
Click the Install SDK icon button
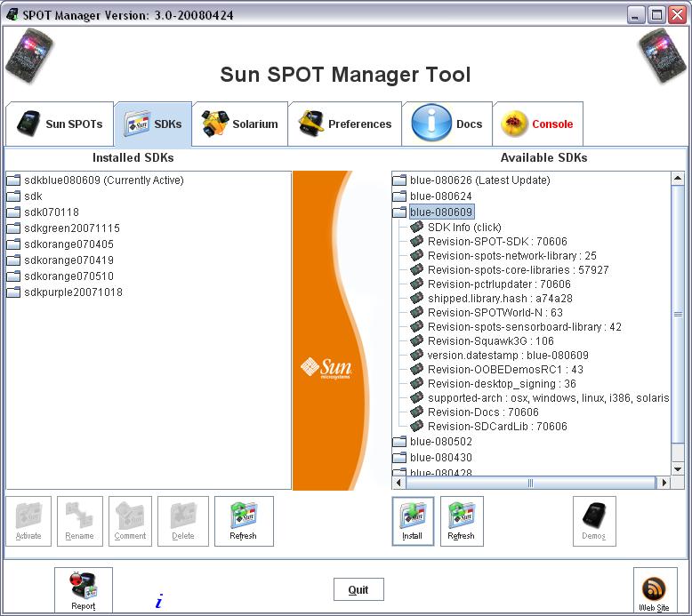click(413, 520)
